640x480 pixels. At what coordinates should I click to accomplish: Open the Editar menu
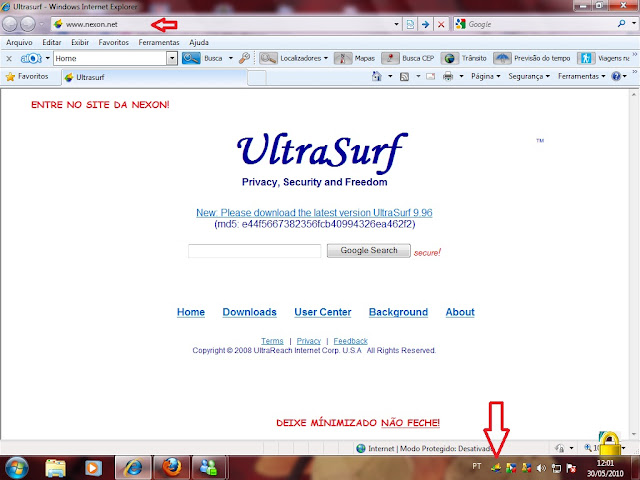pos(52,42)
